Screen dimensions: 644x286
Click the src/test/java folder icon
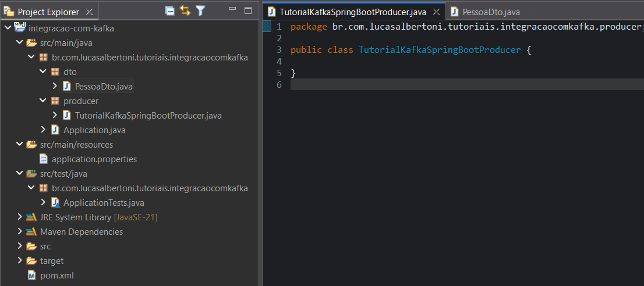click(31, 174)
